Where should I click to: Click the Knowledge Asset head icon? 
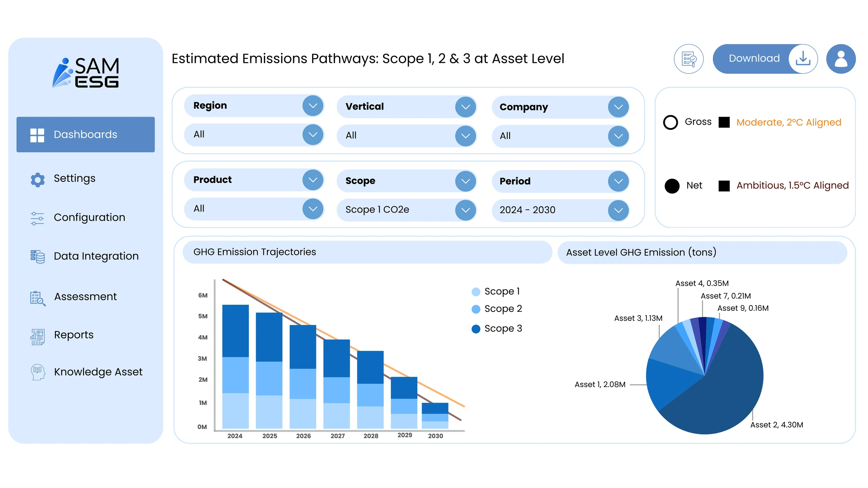[38, 372]
